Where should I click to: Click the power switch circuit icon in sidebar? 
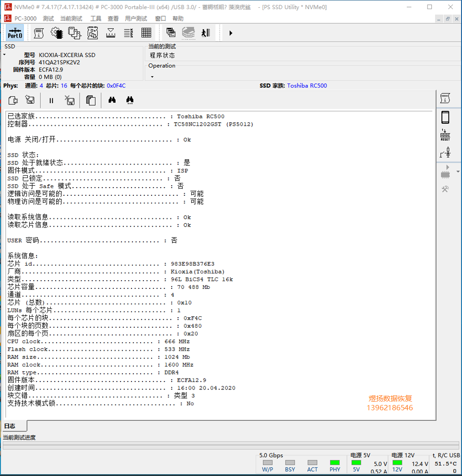coord(445,153)
